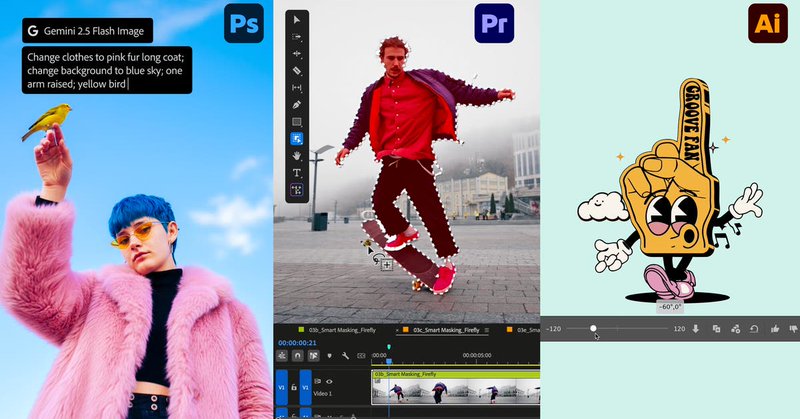Toggle the Video 1 track lock
Image resolution: width=800 pixels, height=419 pixels.
[x=293, y=387]
